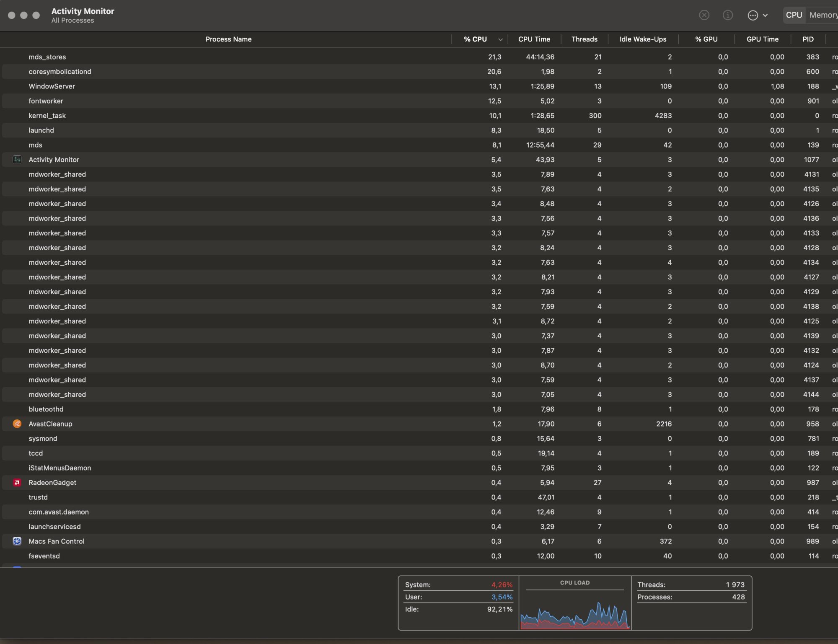The image size is (838, 644).
Task: Switch to the Memory tab
Action: coord(823,15)
